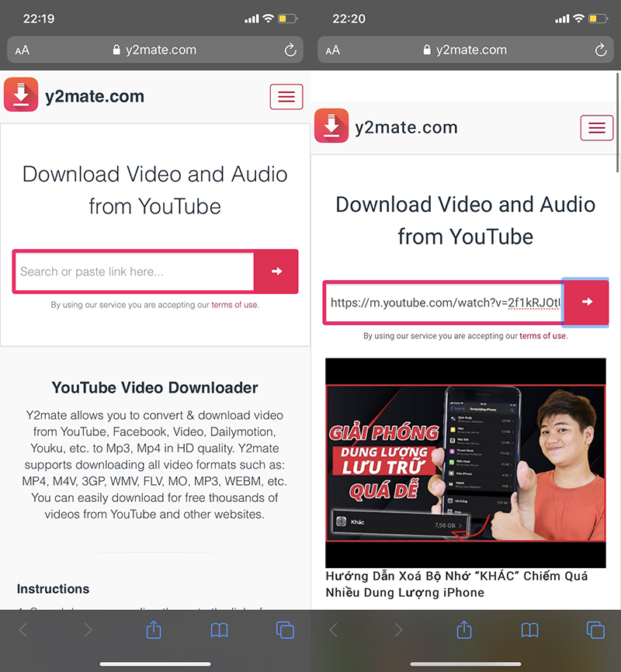Tap the Share icon on the right screen's toolbar

coord(464,630)
